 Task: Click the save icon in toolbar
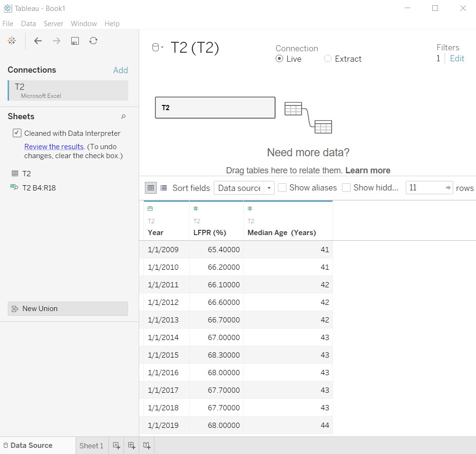pos(75,41)
